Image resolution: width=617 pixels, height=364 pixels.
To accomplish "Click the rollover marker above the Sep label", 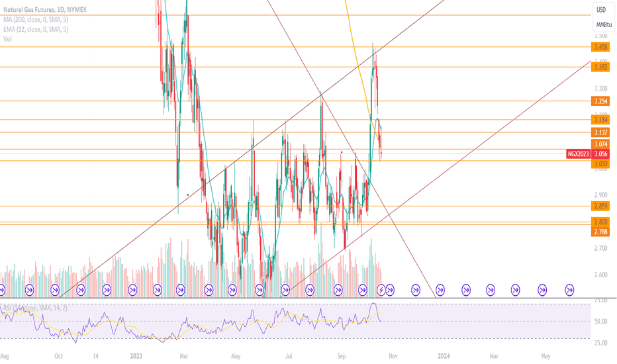I will pos(338,291).
